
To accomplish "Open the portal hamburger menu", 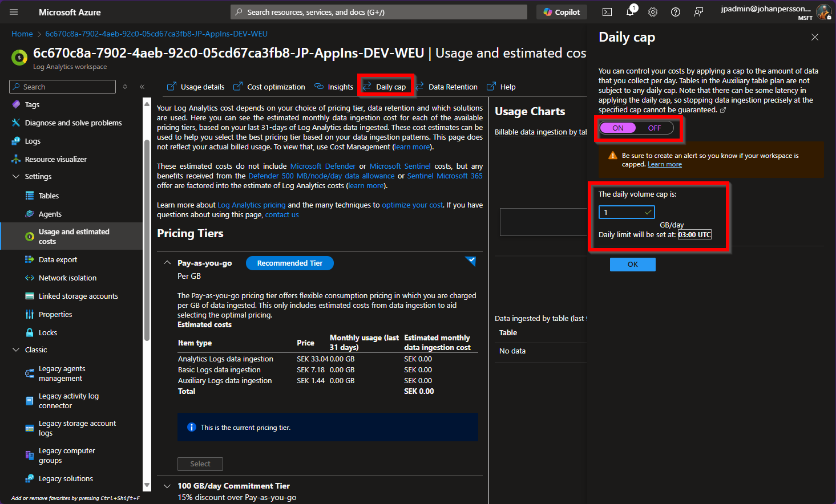I will (14, 12).
